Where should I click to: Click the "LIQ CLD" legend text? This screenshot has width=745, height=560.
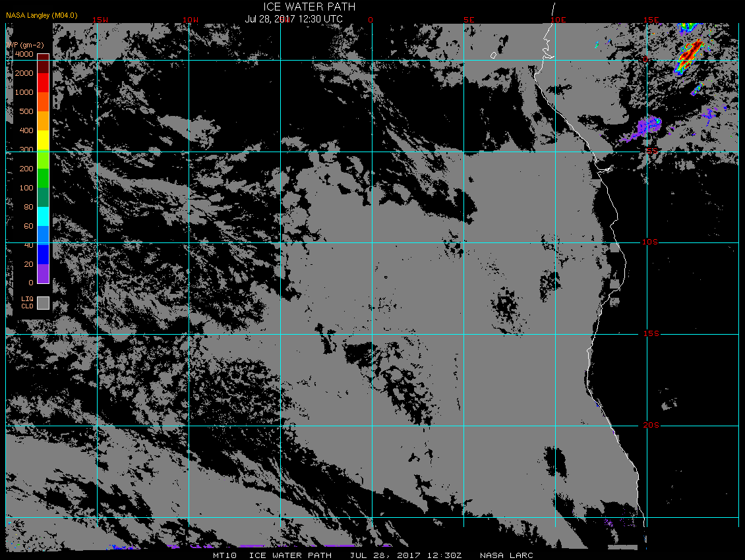(28, 302)
